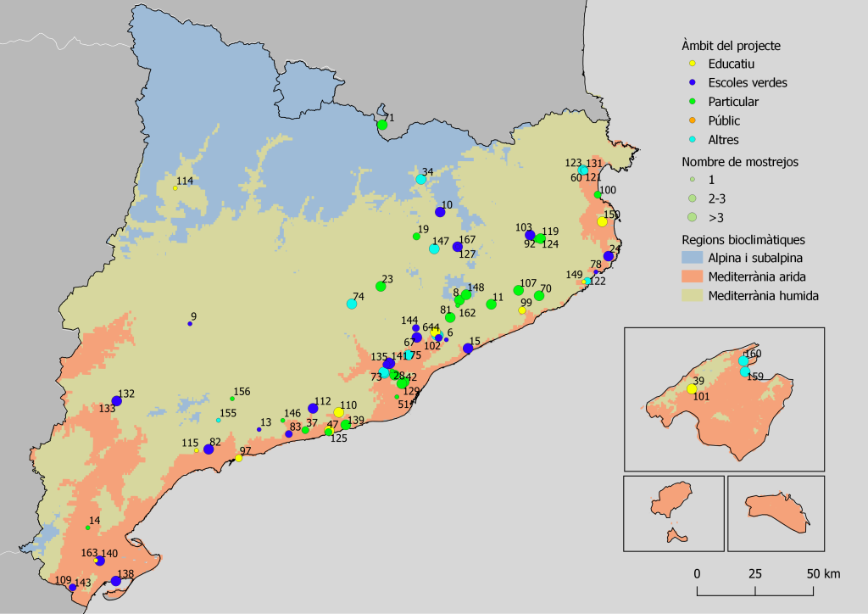Select yellow sampling point labeled 114

pyautogui.click(x=175, y=188)
